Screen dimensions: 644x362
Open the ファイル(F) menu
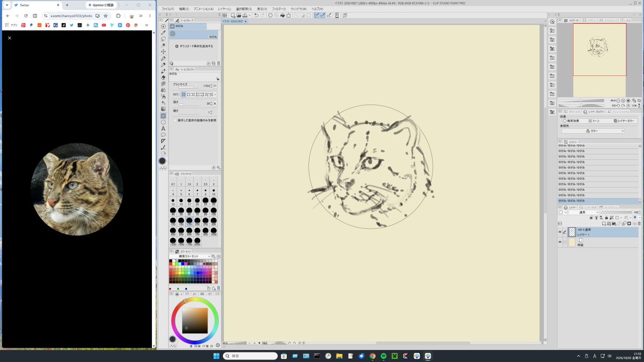(x=168, y=9)
